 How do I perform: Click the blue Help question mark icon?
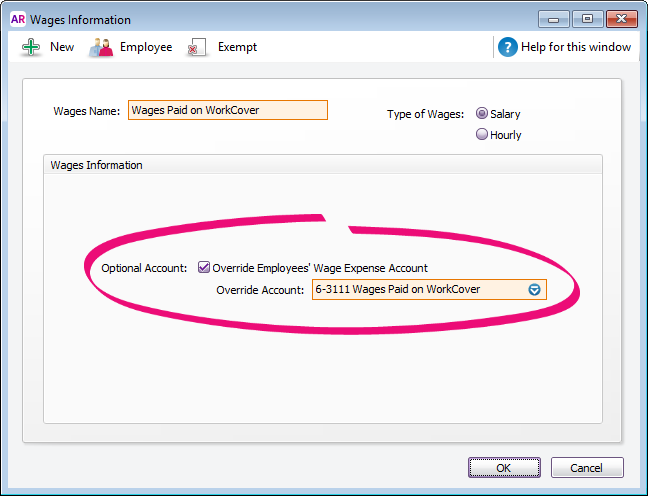click(508, 47)
